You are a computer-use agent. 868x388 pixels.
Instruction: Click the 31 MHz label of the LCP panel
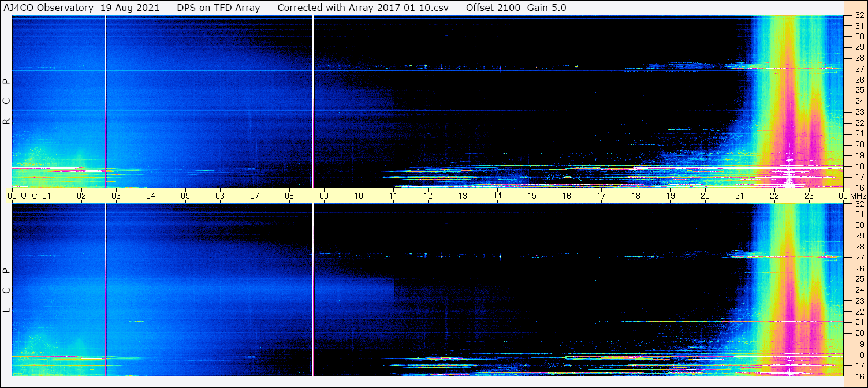[859, 214]
